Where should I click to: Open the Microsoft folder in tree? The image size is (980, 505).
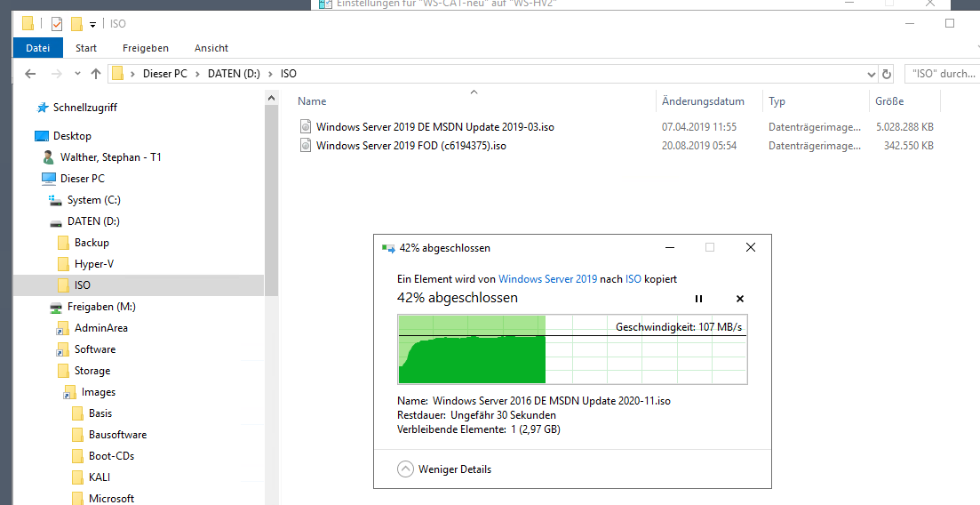pyautogui.click(x=111, y=498)
